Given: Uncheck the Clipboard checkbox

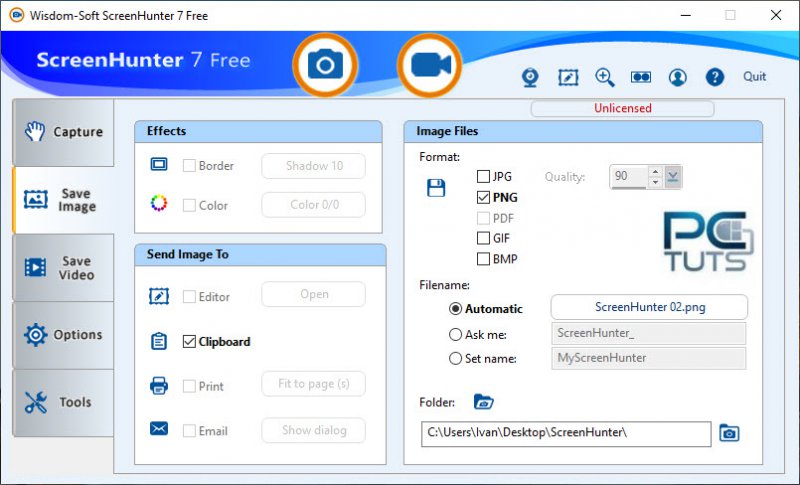Looking at the screenshot, I should click(x=189, y=342).
